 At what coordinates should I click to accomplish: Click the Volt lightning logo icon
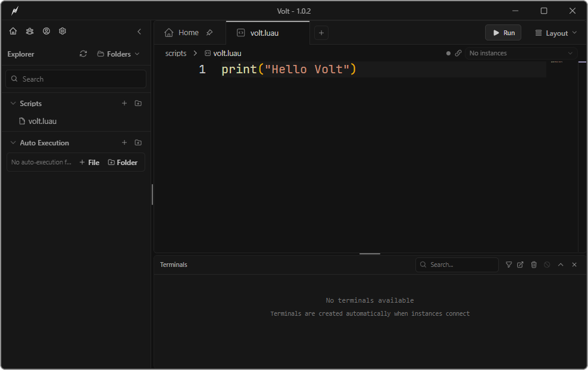coord(15,11)
